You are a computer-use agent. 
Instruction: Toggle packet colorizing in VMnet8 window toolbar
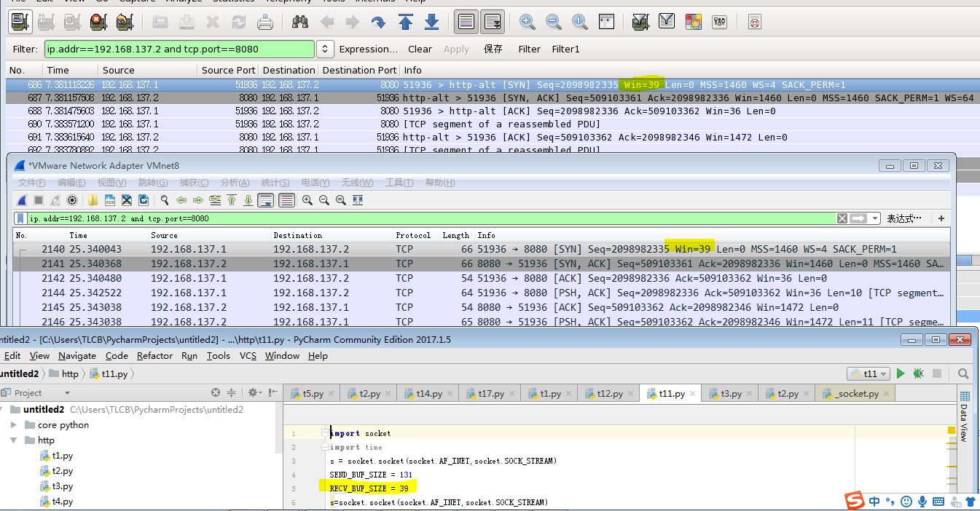click(287, 200)
